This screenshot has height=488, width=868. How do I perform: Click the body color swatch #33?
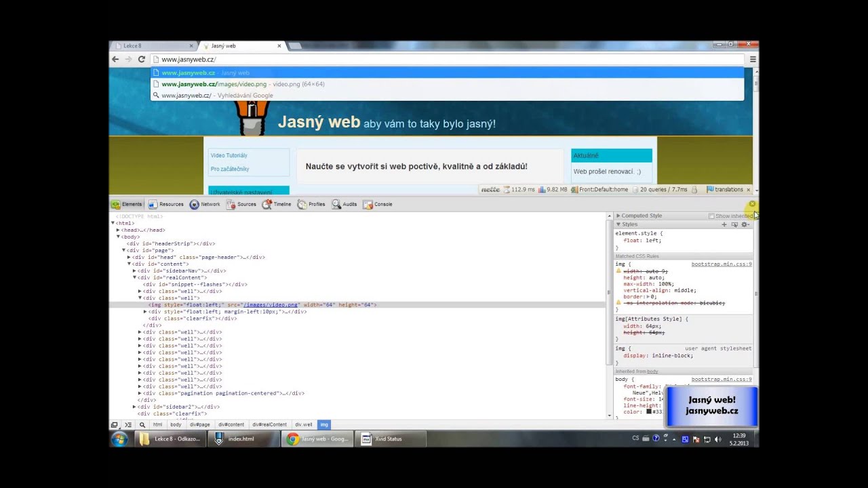649,412
